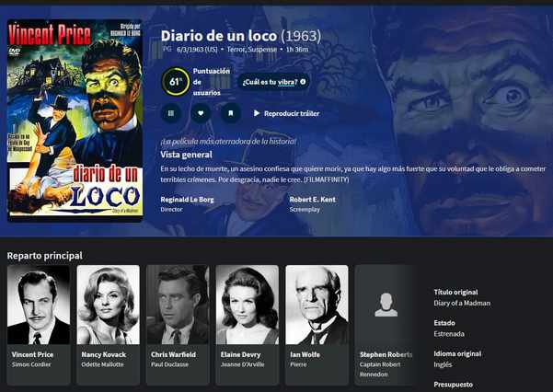Click the Pierre character name

coord(298,364)
